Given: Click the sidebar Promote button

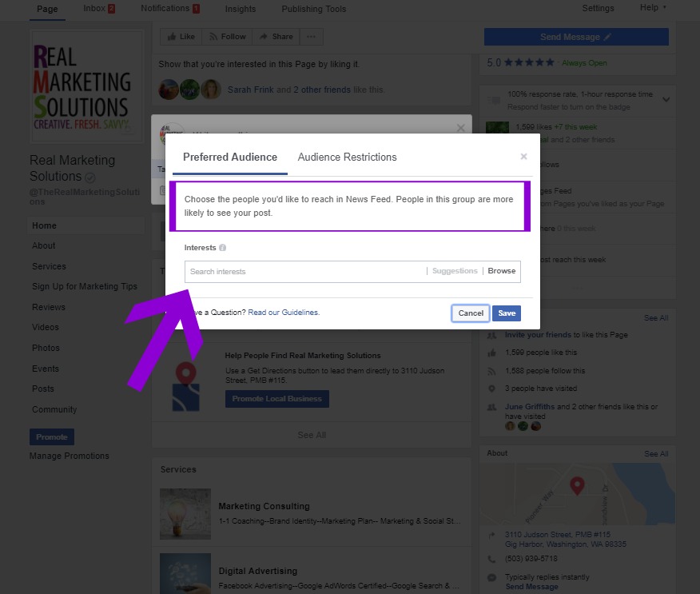Looking at the screenshot, I should pos(52,437).
